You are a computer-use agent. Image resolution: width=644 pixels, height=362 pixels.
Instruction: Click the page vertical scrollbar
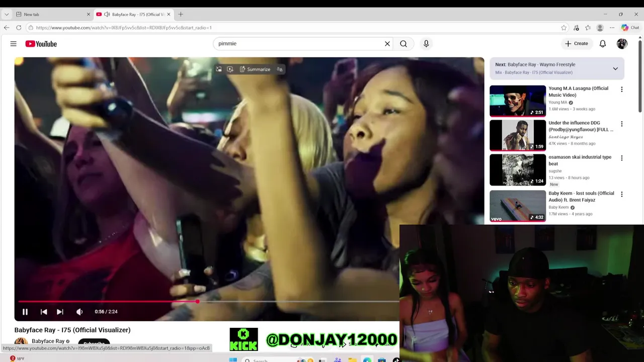pos(640,75)
